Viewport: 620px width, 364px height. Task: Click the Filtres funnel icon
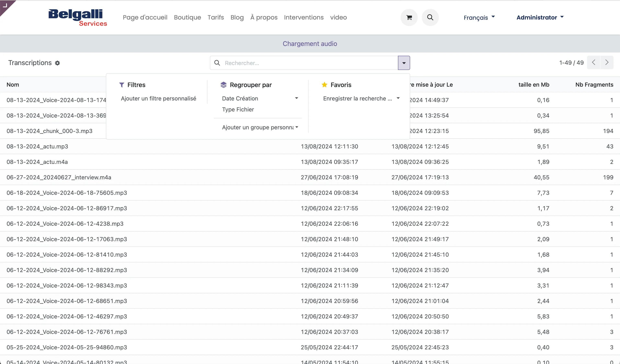tap(122, 85)
